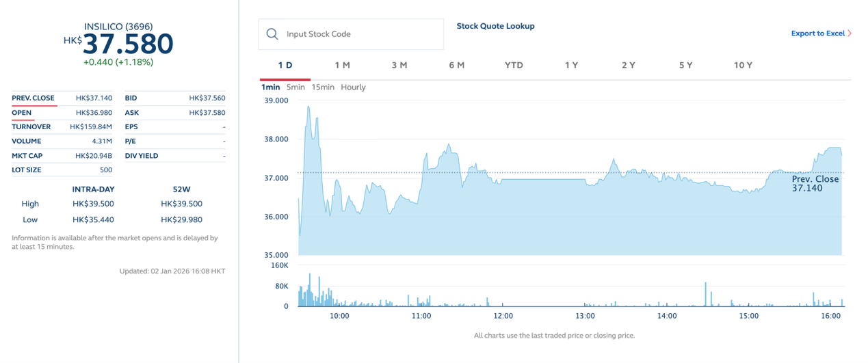Click the PREV. CLOSE label
The width and height of the screenshot is (868, 363).
pyautogui.click(x=33, y=98)
